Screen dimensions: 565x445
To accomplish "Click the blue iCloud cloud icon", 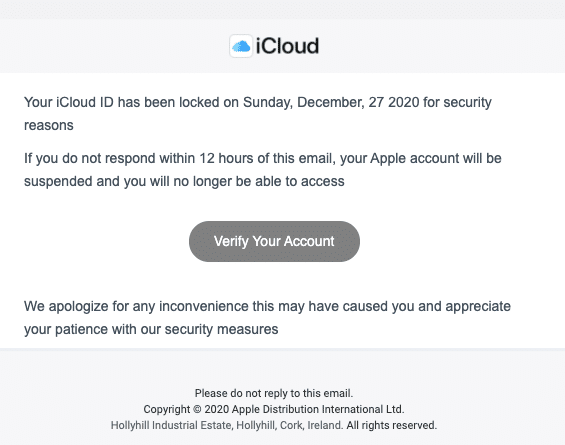I will [241, 46].
